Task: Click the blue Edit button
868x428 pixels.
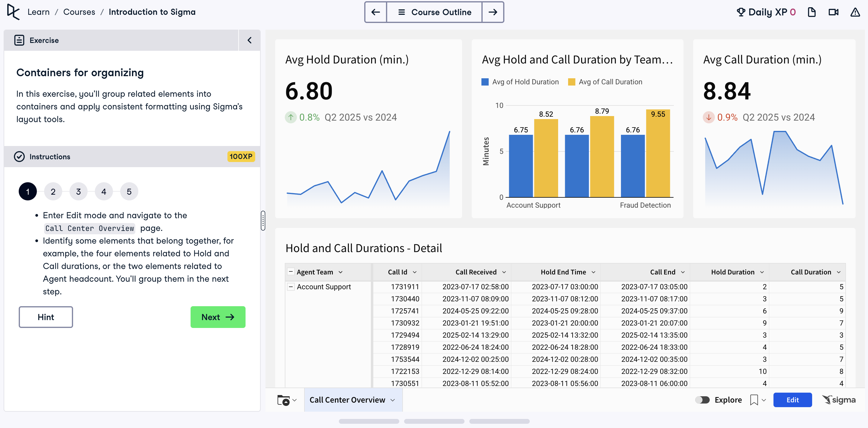Action: pos(792,400)
